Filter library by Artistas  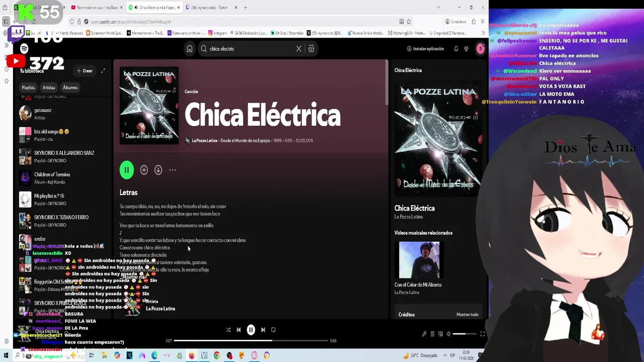[49, 87]
